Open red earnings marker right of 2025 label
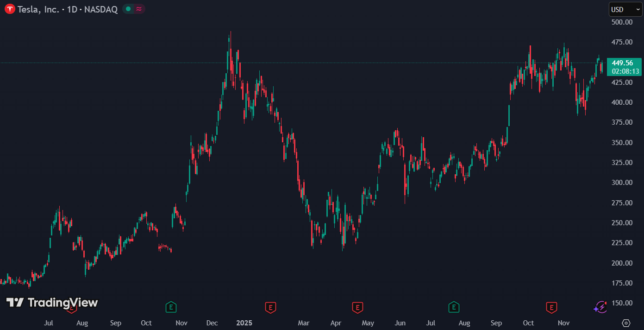 pyautogui.click(x=270, y=307)
